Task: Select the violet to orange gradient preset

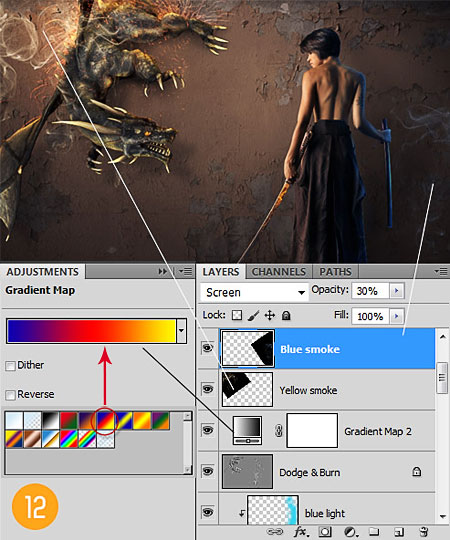Action: coord(87,420)
